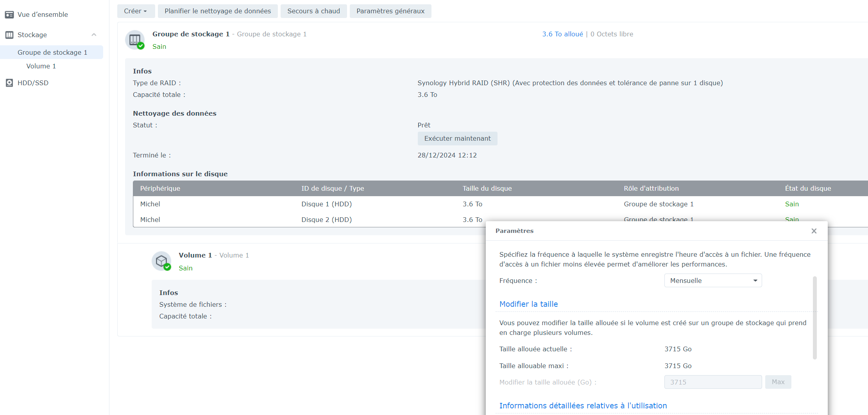Click the Volume 1 cube icon

point(161,261)
